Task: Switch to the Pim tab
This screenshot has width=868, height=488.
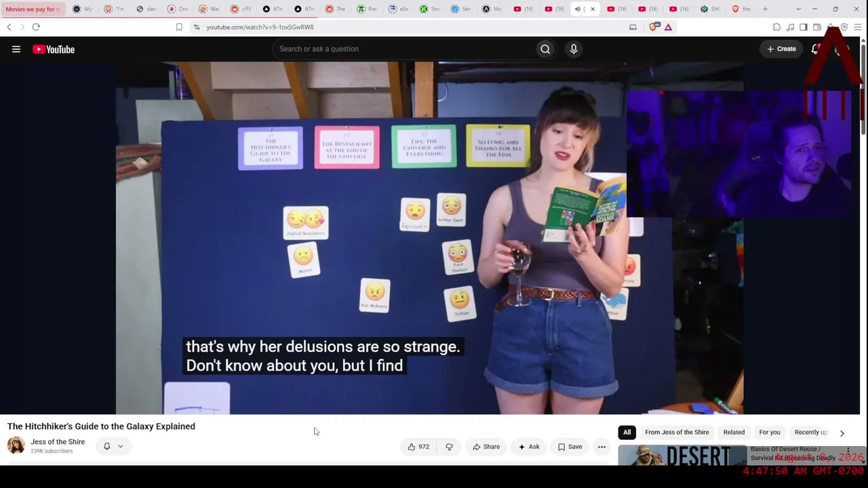Action: [x=368, y=9]
